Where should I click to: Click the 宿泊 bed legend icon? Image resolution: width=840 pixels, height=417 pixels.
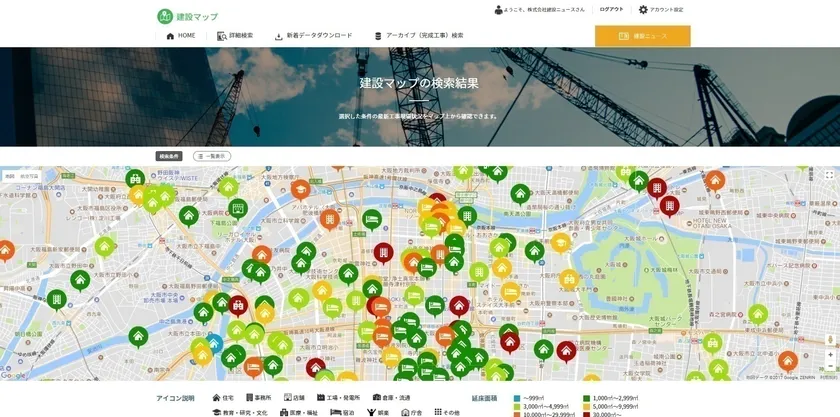[334, 412]
